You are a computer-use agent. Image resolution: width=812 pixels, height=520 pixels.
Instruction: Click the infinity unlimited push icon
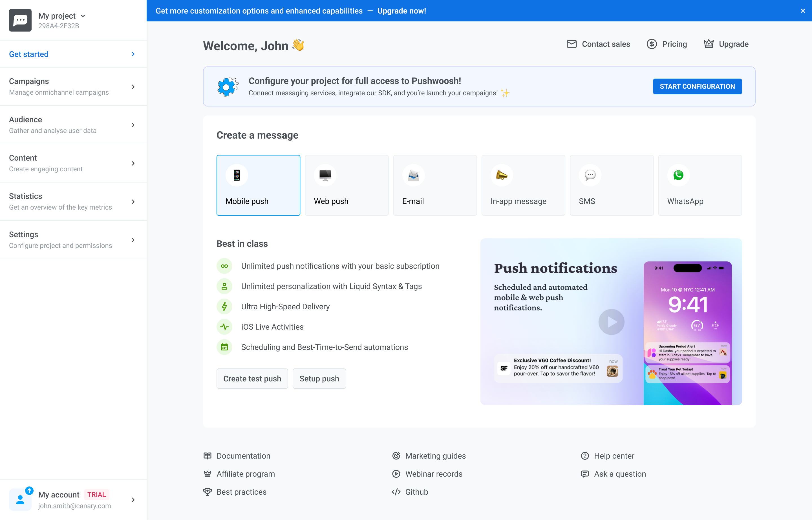pyautogui.click(x=224, y=266)
